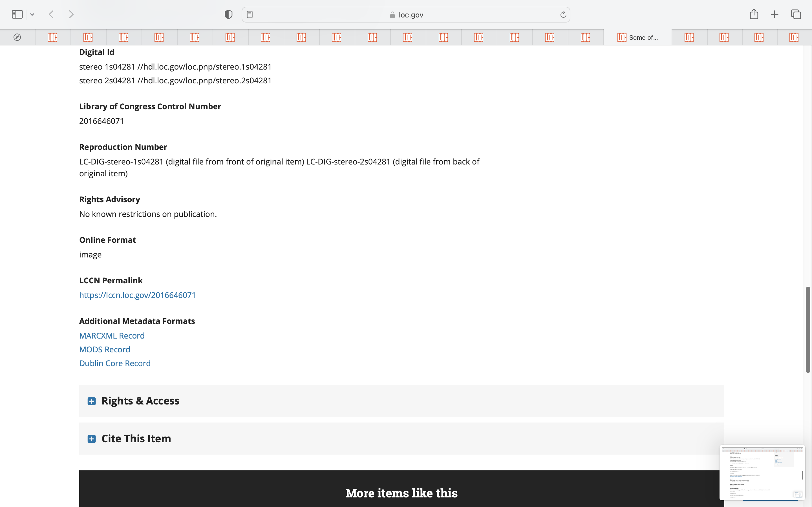The image size is (812, 507).
Task: Click the forward navigation arrow
Action: click(71, 14)
